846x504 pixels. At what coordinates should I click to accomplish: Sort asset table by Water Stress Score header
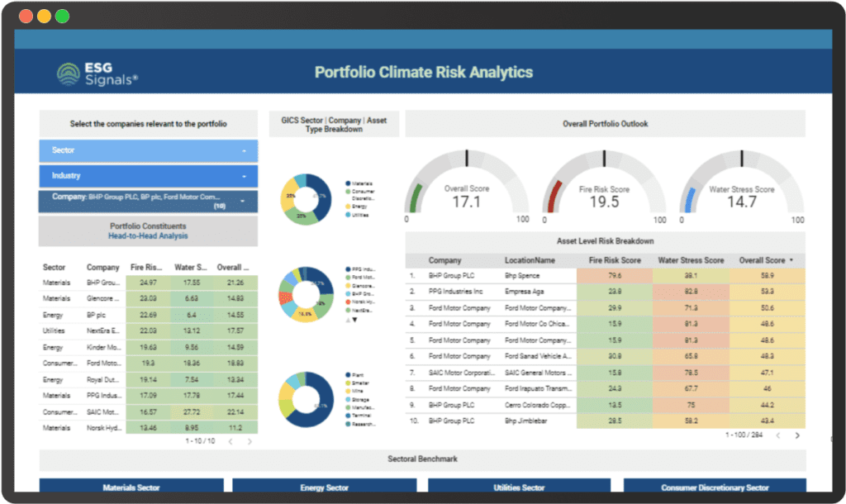[x=691, y=260]
